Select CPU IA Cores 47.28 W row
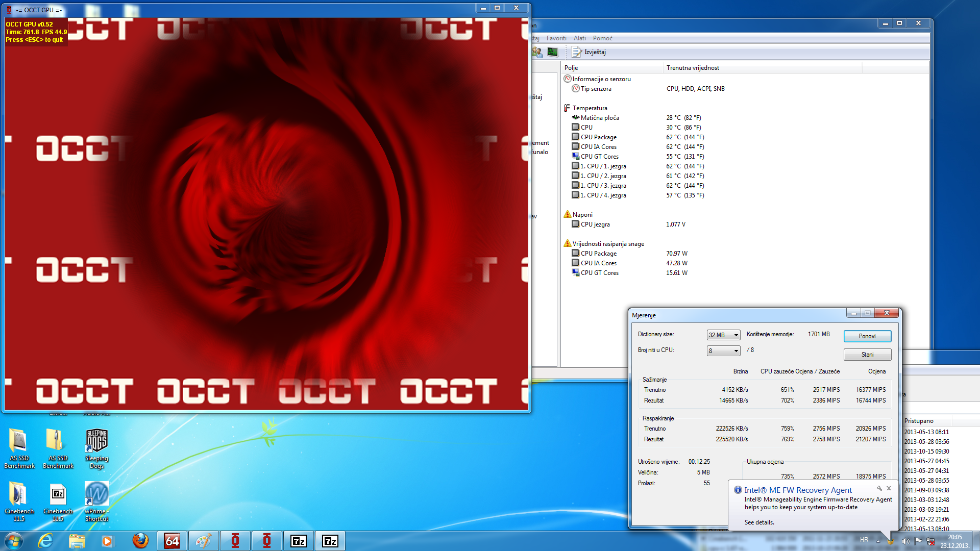 pos(745,263)
